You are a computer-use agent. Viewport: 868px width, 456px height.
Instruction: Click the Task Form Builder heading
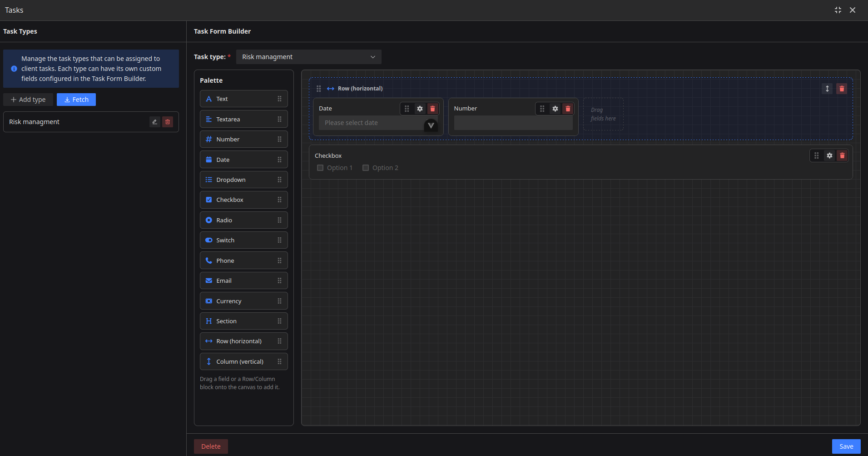(x=222, y=31)
